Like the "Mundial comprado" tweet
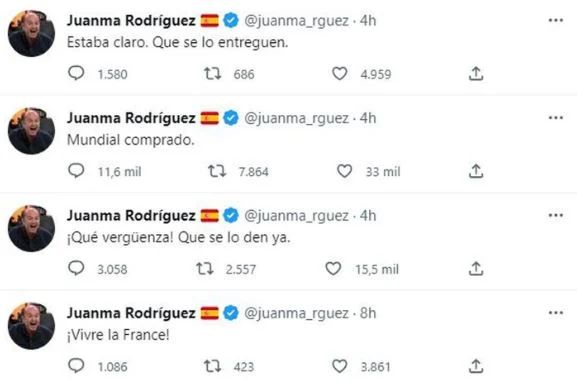Image resolution: width=577 pixels, height=384 pixels. pos(344,171)
